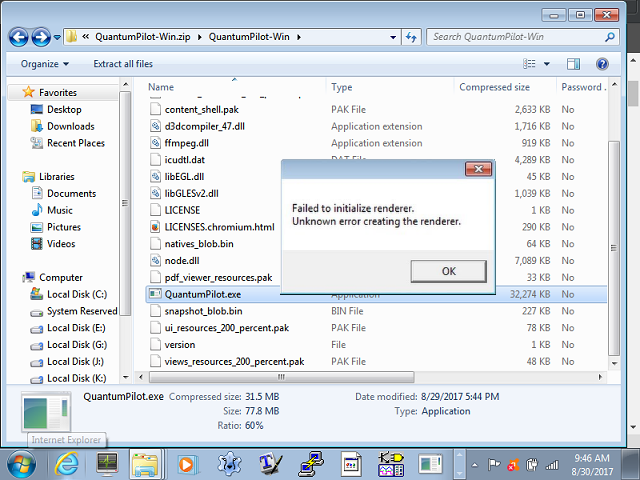The width and height of the screenshot is (640, 480).
Task: Show hidden tray icons arrow
Action: [474, 464]
